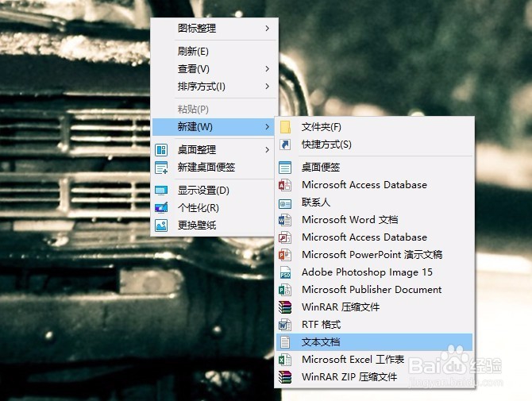Select 桌面便签 in the New submenu
The width and height of the screenshot is (532, 401).
(374, 168)
